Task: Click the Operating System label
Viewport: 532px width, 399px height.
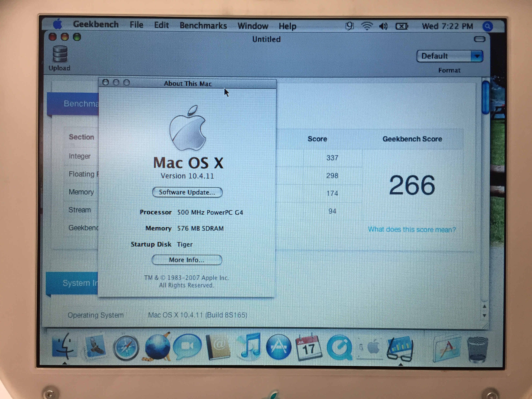Action: (96, 315)
